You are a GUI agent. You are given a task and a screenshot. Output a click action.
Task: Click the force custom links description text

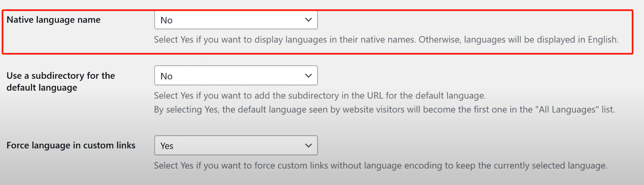(380, 166)
